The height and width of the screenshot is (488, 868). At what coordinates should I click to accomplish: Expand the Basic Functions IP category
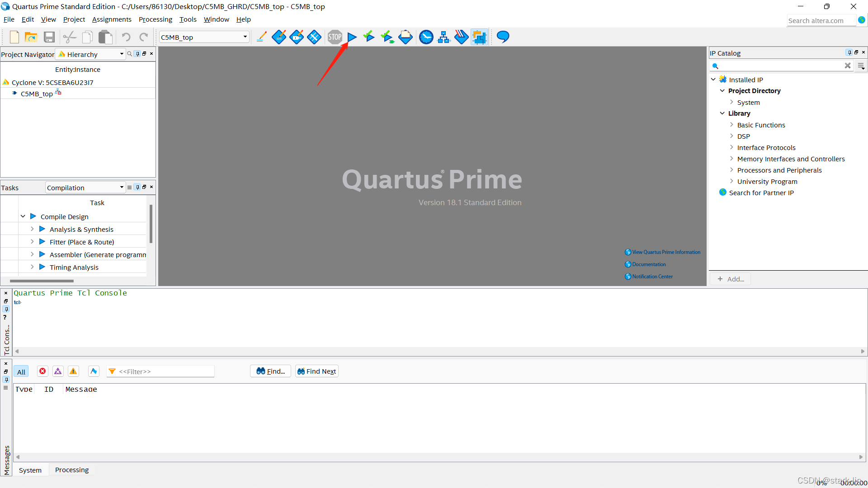tap(731, 125)
